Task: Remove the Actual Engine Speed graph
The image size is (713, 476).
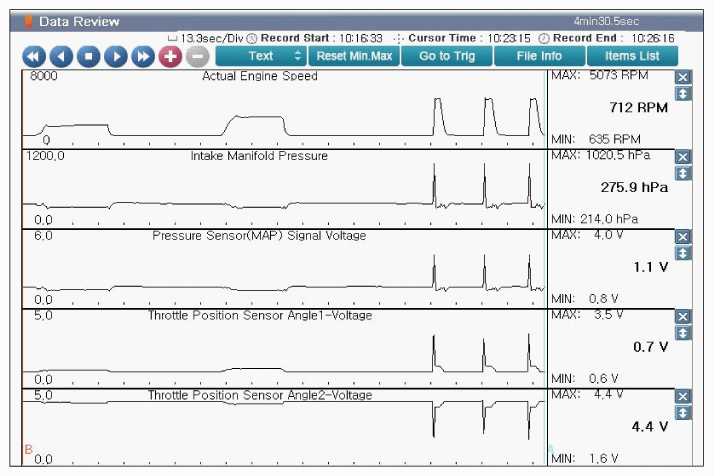Action: click(683, 77)
